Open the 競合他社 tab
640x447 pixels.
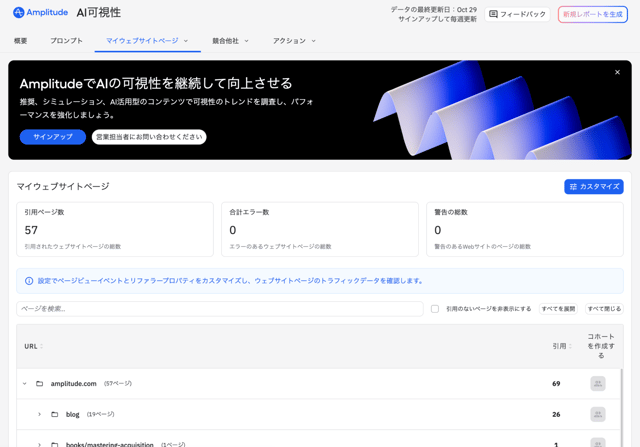(x=225, y=41)
